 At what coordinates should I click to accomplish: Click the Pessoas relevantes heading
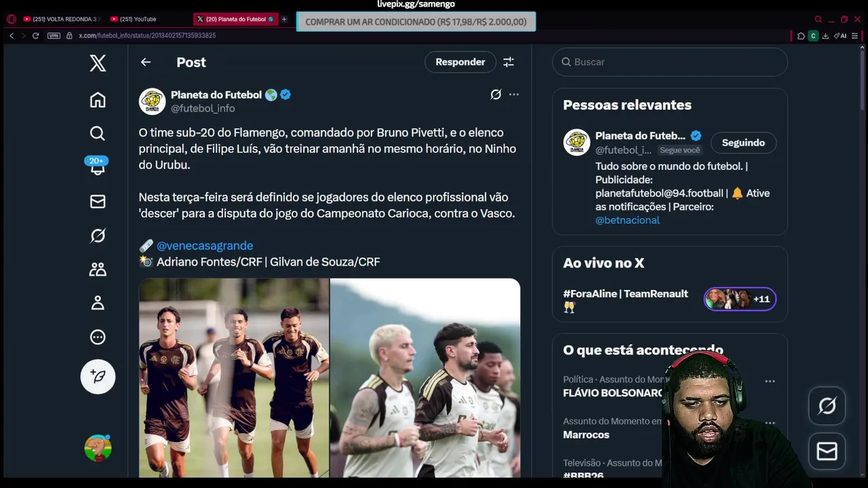(627, 105)
